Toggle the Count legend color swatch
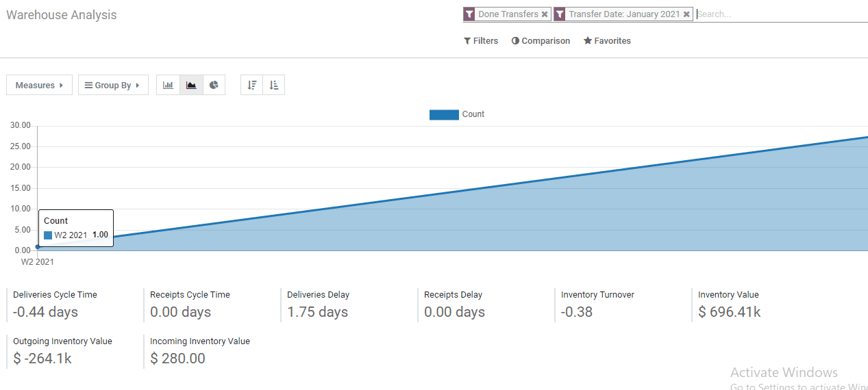Screen dimensions: 868x390 (x=444, y=114)
